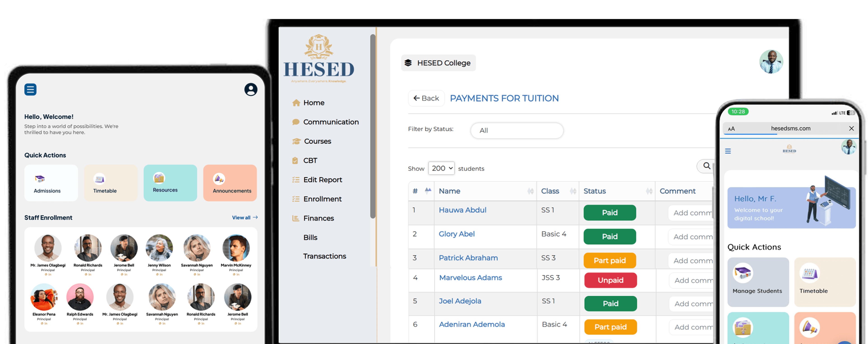
Task: Click Paid status for Hauwa Abdul
Action: (610, 212)
